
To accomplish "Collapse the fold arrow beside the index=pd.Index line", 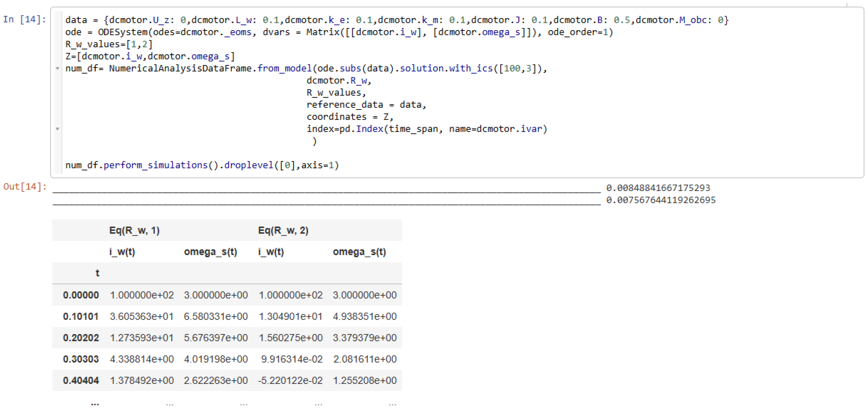I will point(58,129).
